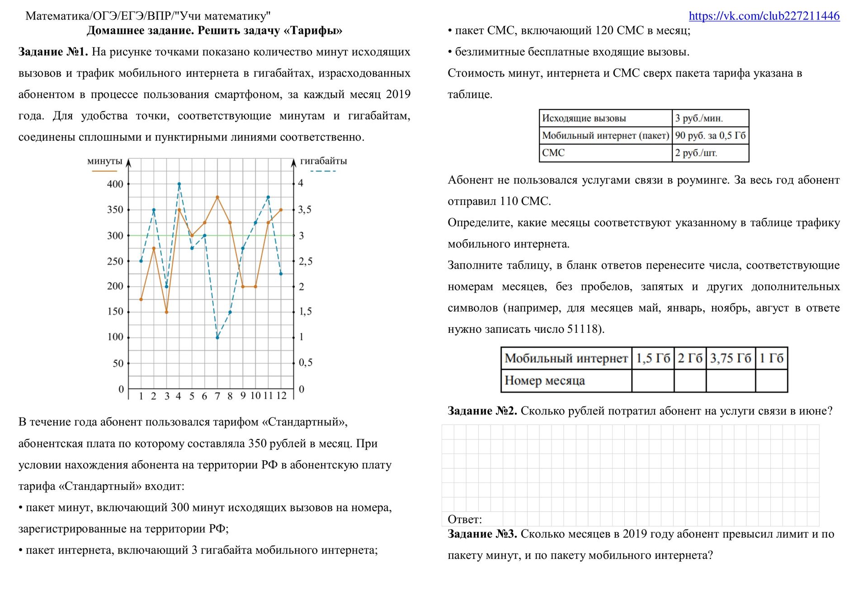Click the "0,5" label on the gigabytes axis

306,363
